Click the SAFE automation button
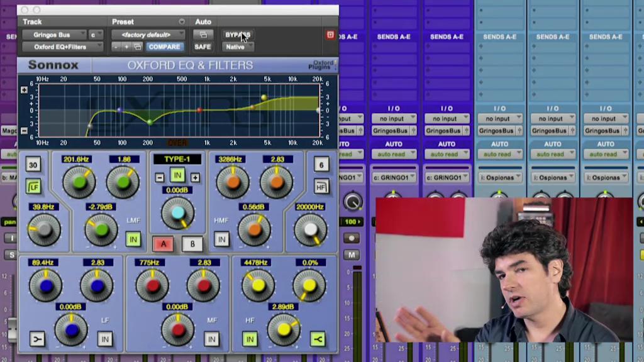Screen dimensions: 644x362 coord(203,47)
